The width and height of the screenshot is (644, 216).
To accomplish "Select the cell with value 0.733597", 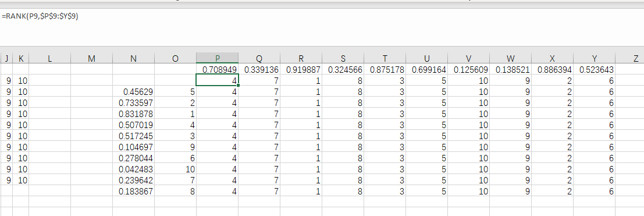I will (x=133, y=102).
